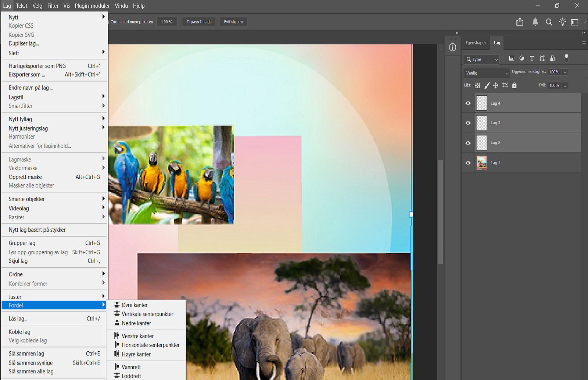Select the Lag 1 layer thumbnail
This screenshot has width=588, height=380.
[481, 163]
